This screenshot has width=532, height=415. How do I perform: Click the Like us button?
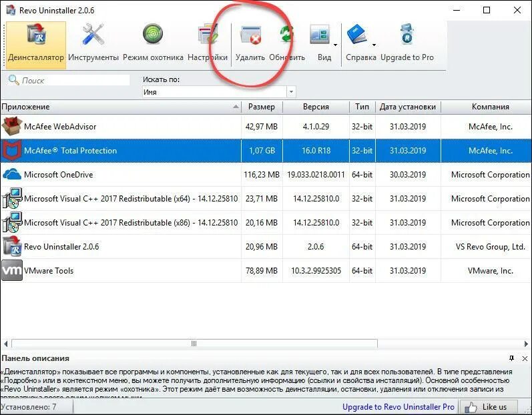[x=488, y=406]
